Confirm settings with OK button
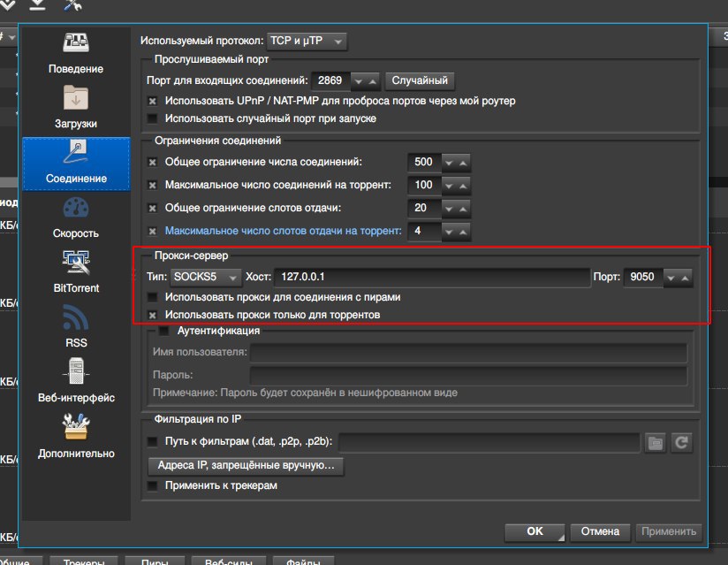 pos(535,531)
